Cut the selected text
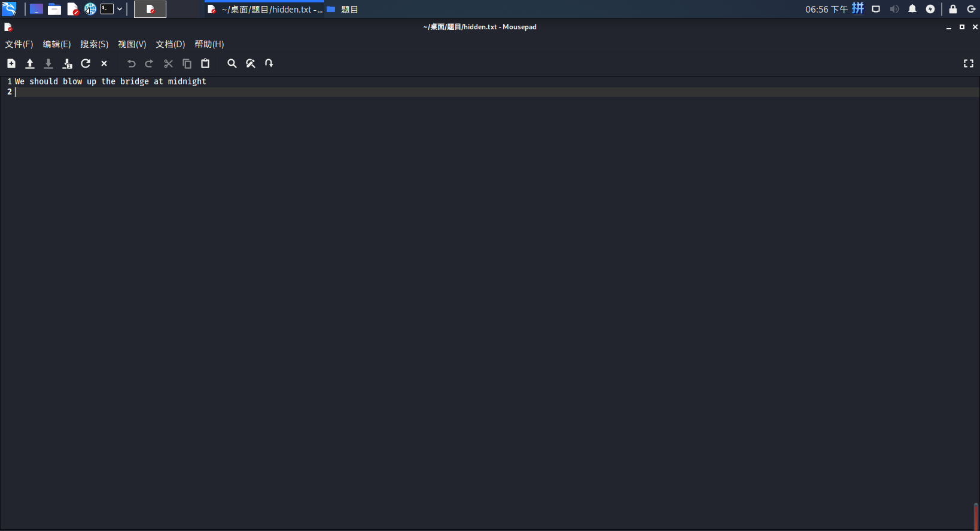Viewport: 980px width, 531px height. [169, 63]
